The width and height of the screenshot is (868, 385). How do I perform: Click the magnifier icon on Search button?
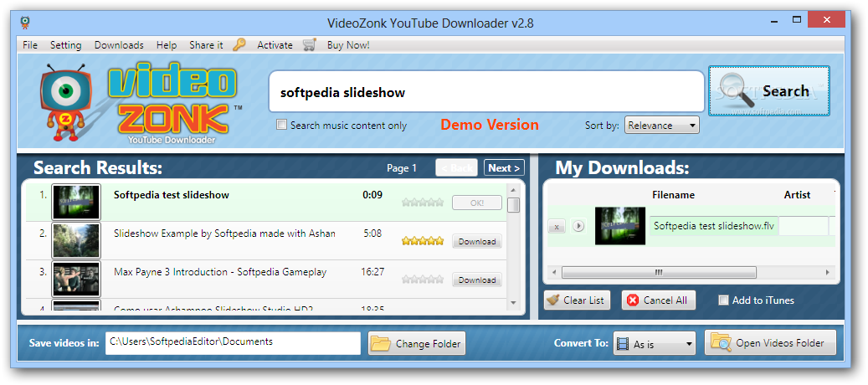pyautogui.click(x=737, y=90)
